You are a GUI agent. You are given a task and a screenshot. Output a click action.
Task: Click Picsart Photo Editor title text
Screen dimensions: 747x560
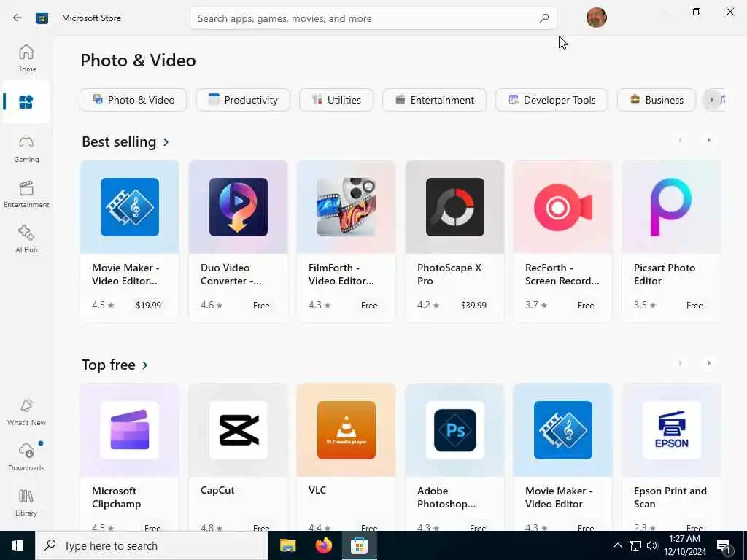pos(665,274)
